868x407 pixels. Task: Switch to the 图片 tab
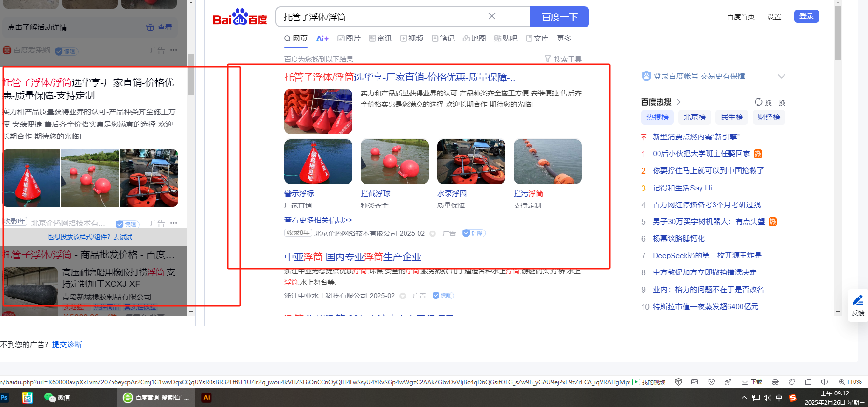[349, 39]
